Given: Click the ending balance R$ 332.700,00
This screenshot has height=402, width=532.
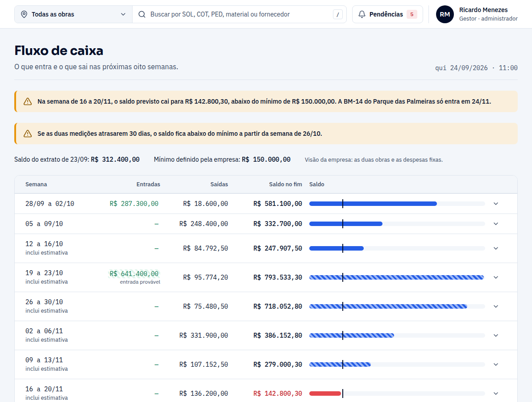Looking at the screenshot, I should click(x=278, y=224).
